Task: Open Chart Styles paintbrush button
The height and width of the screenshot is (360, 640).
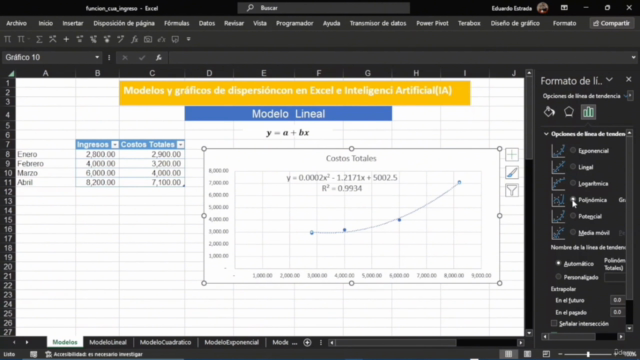Action: click(512, 172)
